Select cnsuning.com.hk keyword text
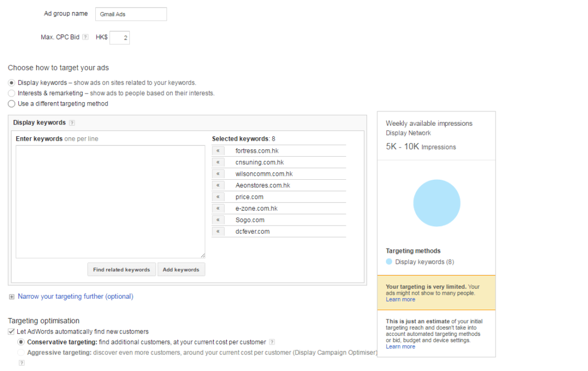This screenshot has width=588, height=371. [260, 163]
